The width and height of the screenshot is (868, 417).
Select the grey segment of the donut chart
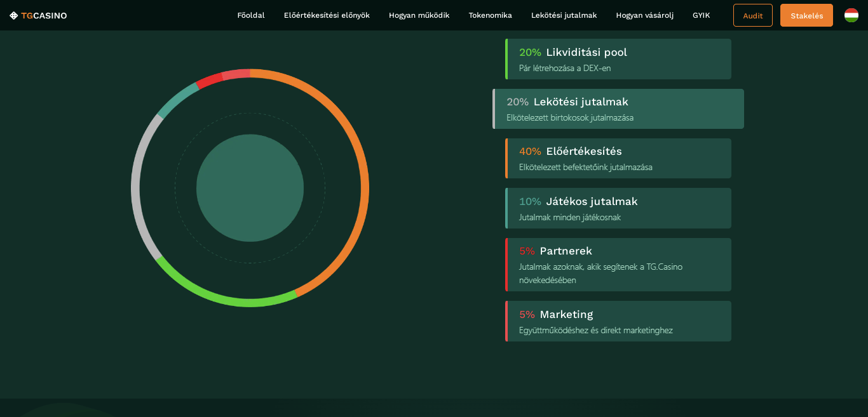135,188
